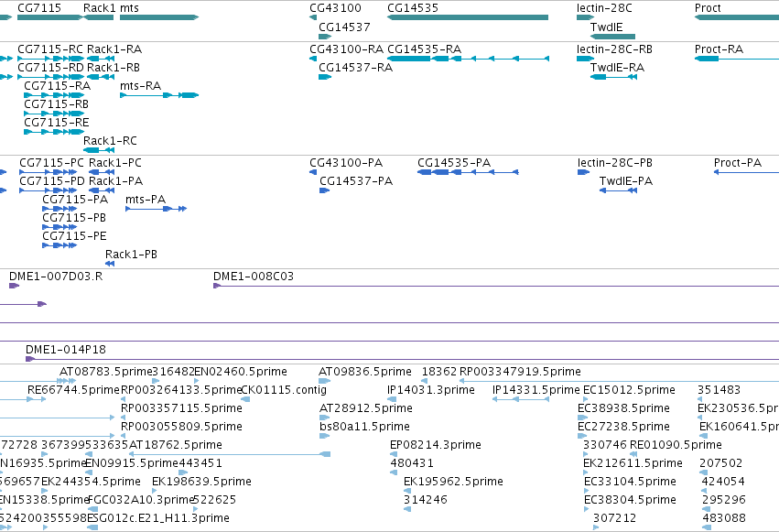Screen dimensions: 779x532
Task: Select EST EN02460.5prime
Action: coord(241,372)
